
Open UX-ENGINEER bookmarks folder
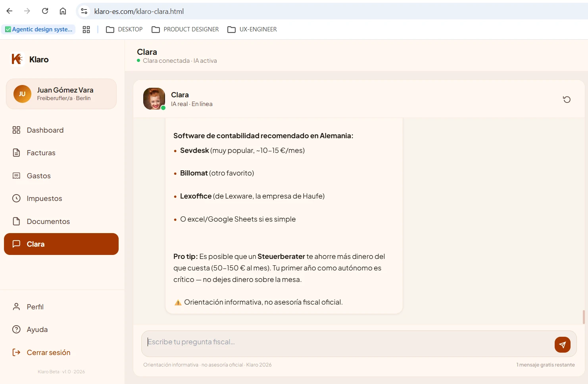[x=252, y=29]
